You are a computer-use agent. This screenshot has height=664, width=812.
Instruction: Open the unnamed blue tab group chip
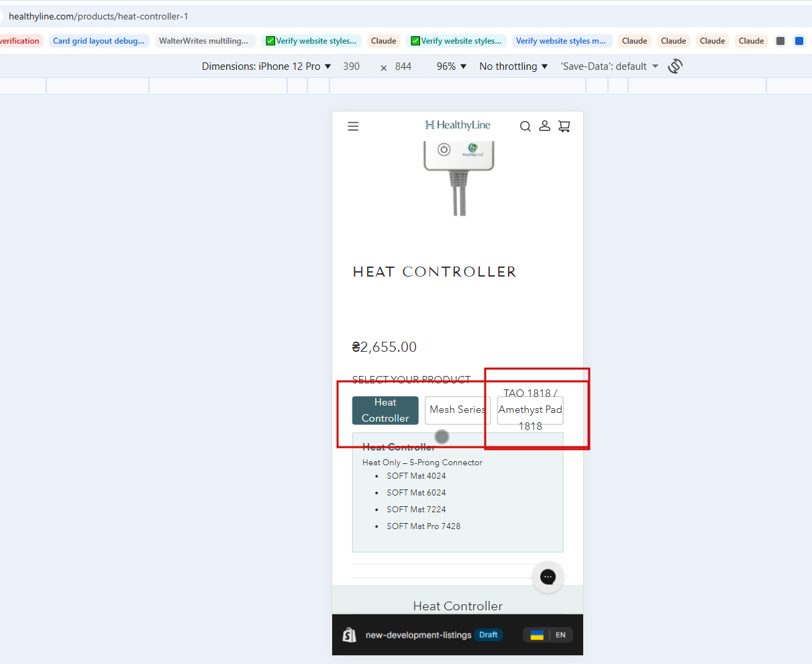coord(799,41)
